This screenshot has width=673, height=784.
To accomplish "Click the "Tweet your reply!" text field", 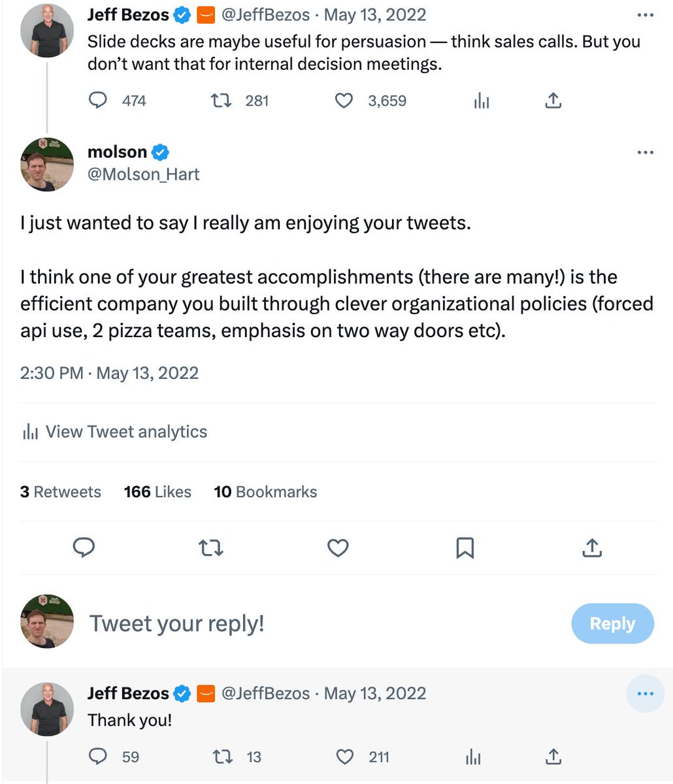I will click(261, 624).
